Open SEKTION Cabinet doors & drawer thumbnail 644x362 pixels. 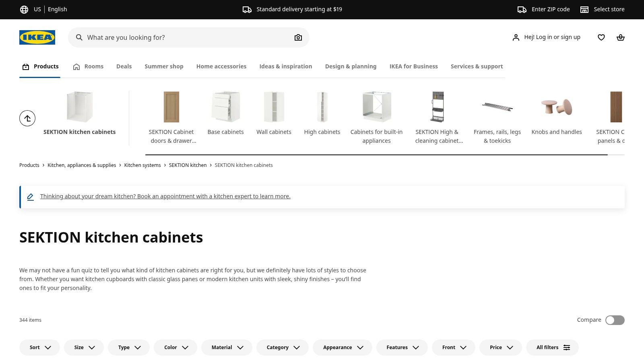(171, 107)
